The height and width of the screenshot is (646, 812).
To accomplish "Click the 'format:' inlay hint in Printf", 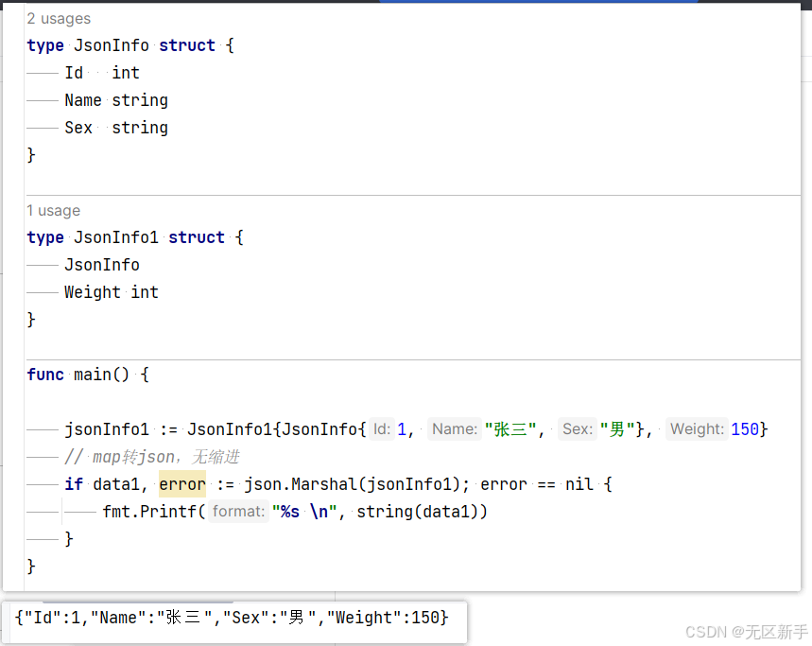I will (x=239, y=512).
